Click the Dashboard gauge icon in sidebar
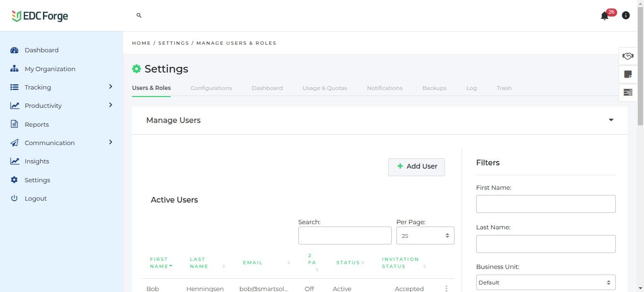Image resolution: width=644 pixels, height=292 pixels. 14,50
